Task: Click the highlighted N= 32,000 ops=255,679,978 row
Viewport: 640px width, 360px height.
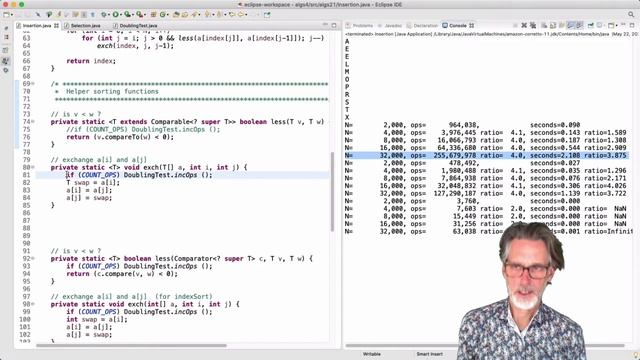Action: 487,156
